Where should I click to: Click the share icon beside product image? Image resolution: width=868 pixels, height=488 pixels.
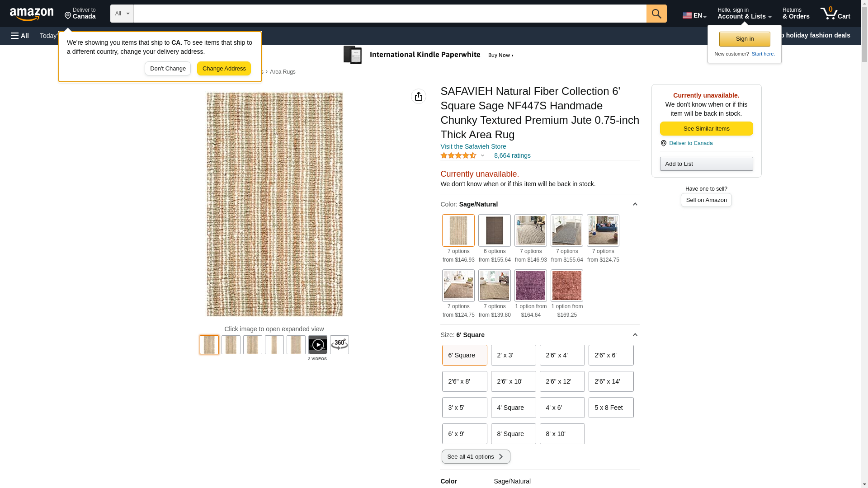418,96
